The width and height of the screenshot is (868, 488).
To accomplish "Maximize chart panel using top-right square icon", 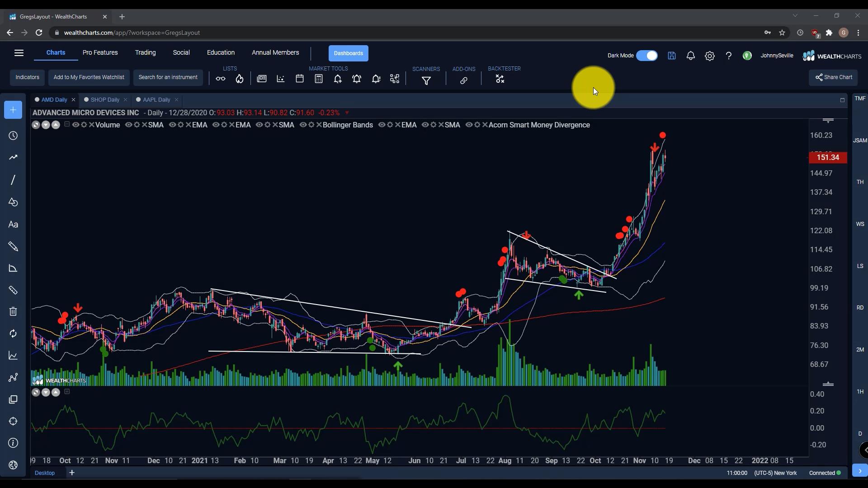I will pos(842,100).
